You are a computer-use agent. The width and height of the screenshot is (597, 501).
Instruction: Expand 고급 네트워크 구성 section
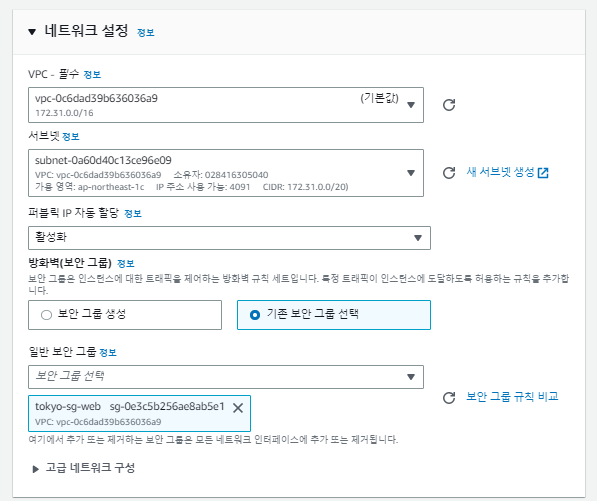click(x=83, y=468)
